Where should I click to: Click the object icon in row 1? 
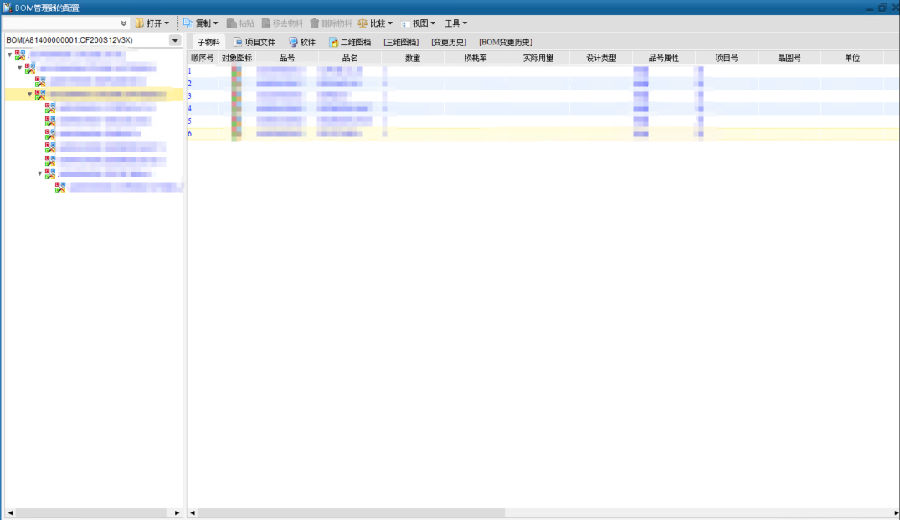click(236, 71)
